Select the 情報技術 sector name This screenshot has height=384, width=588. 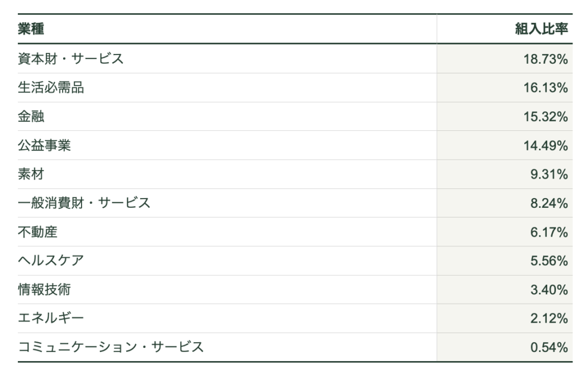point(45,289)
